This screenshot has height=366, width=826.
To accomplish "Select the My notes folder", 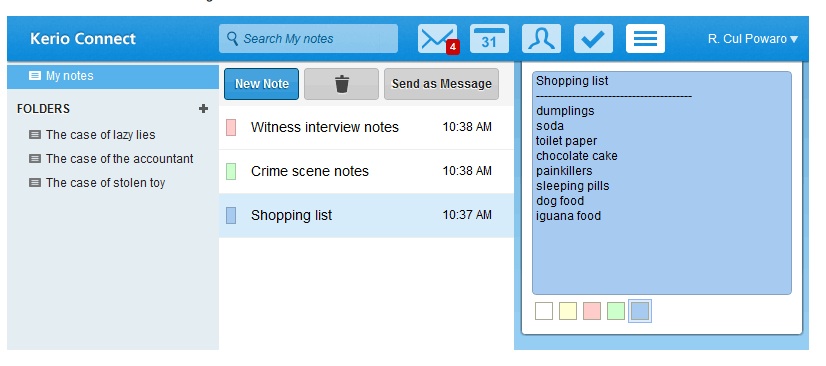I will pos(113,76).
